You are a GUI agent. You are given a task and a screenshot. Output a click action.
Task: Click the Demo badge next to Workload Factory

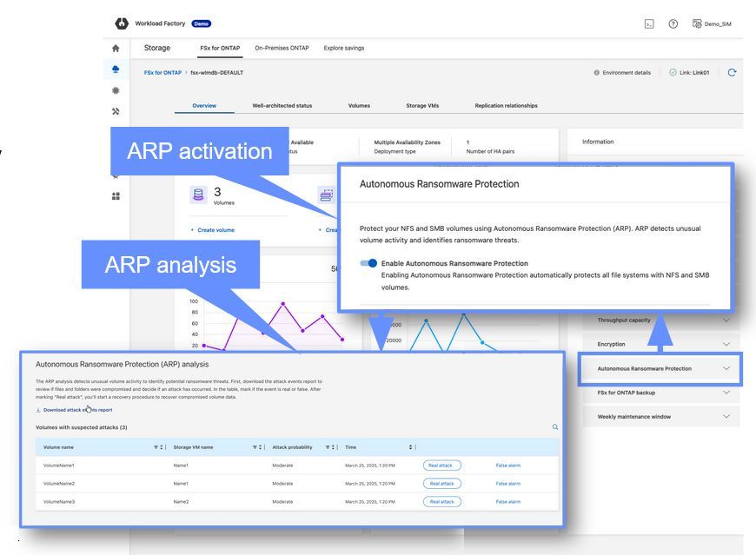pos(201,23)
